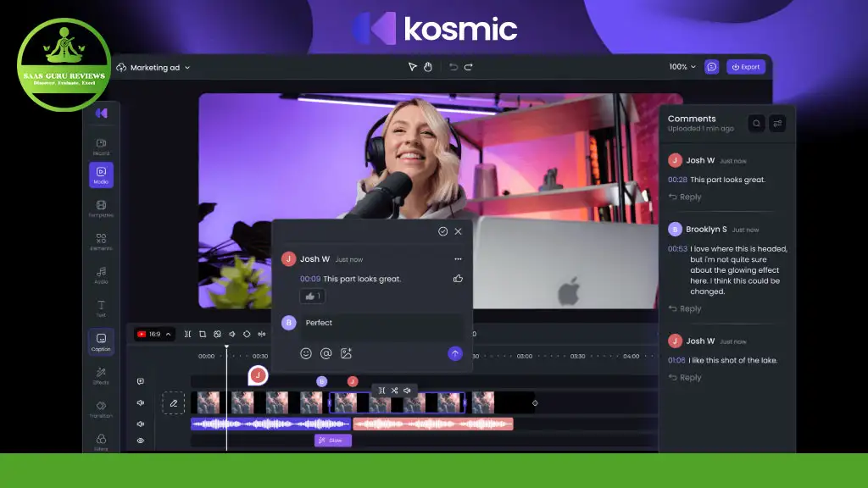Open the YouTube 16:9 aspect ratio dropdown

[154, 334]
